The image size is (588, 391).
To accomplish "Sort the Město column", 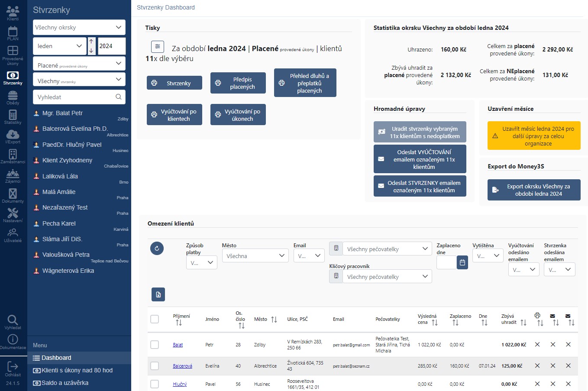I will coord(274,320).
